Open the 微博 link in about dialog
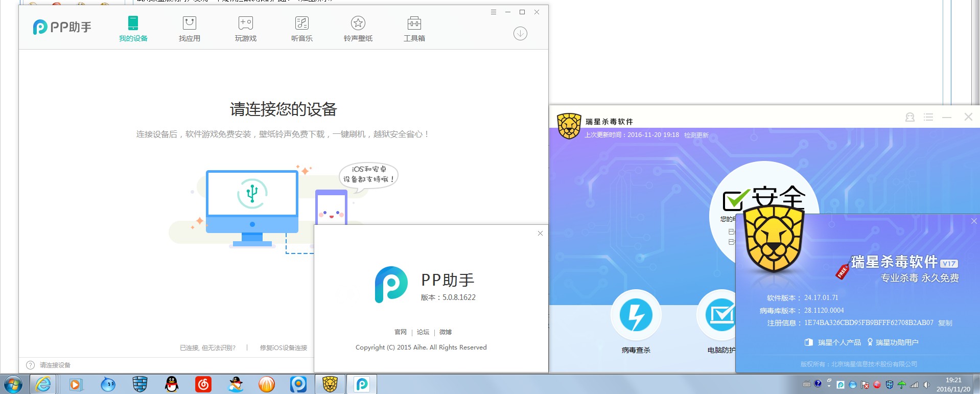980x394 pixels. tap(446, 332)
